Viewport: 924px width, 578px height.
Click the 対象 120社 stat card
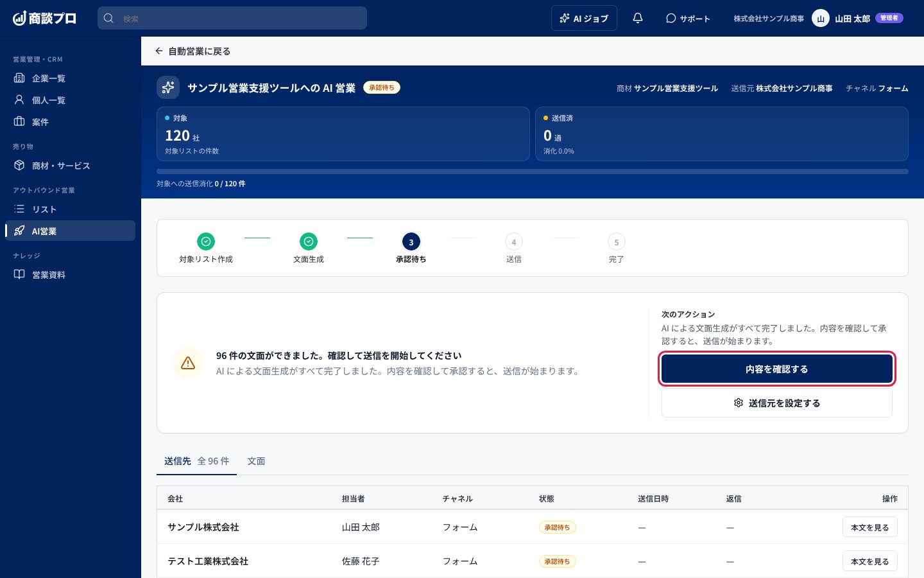coord(343,134)
